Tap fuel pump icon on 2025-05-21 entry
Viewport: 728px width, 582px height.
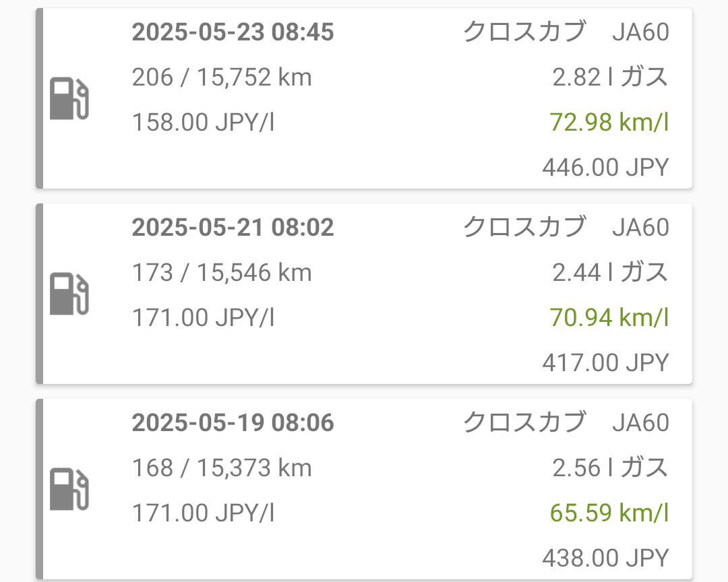pyautogui.click(x=69, y=294)
